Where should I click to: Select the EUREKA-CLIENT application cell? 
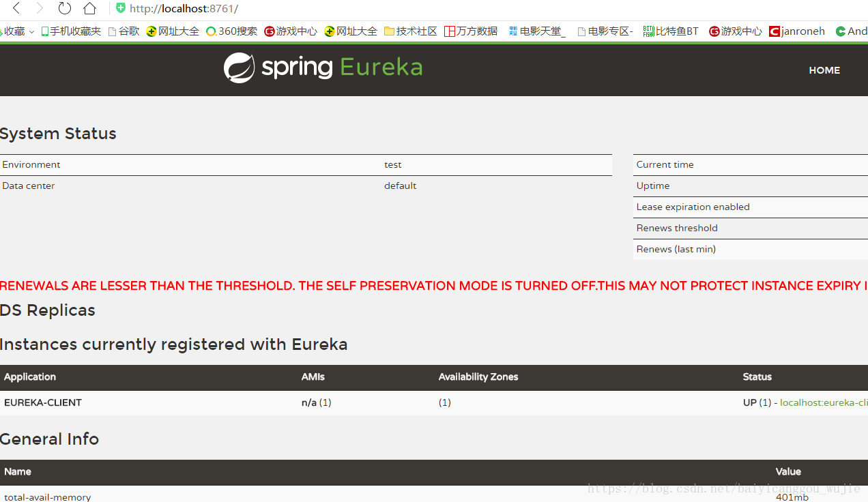tap(43, 402)
